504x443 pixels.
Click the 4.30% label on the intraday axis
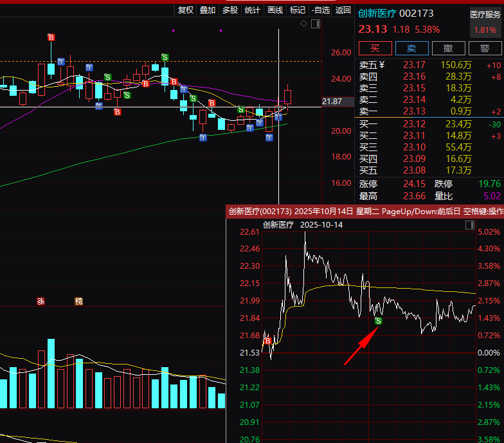point(489,248)
